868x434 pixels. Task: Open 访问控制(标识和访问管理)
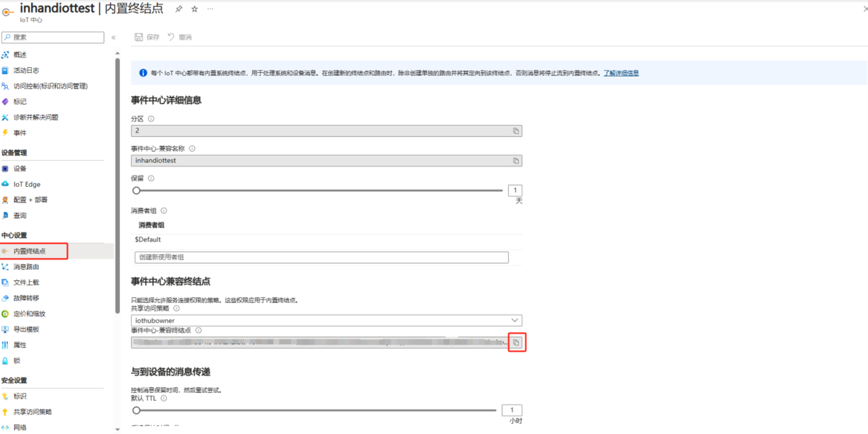[50, 86]
